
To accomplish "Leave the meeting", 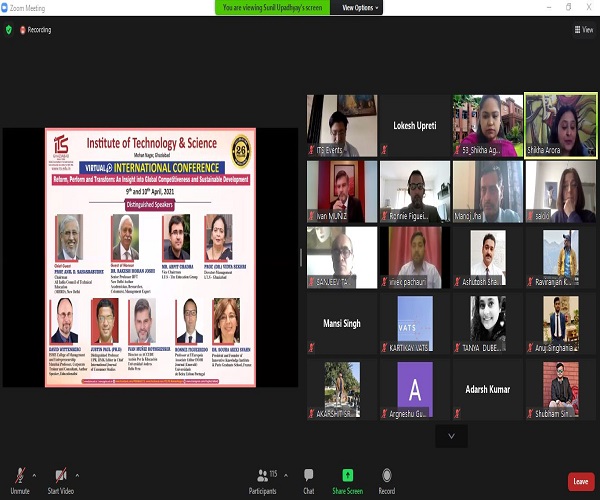I will (581, 482).
